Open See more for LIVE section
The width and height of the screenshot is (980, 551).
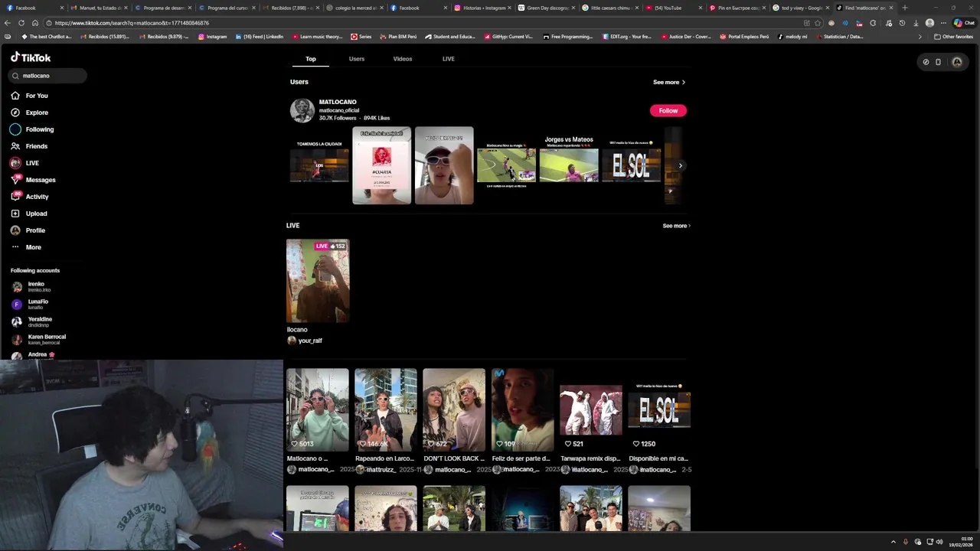pos(676,226)
